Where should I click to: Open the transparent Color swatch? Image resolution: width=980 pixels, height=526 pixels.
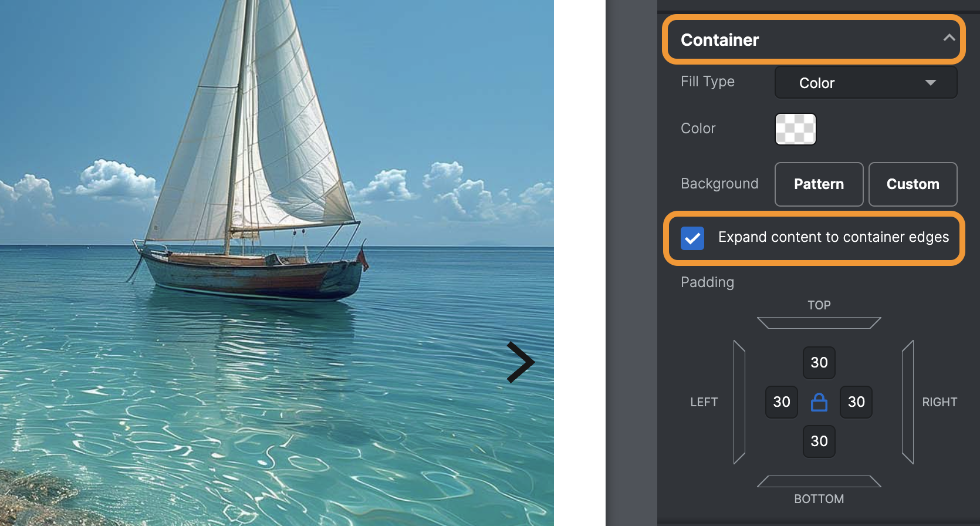click(795, 129)
